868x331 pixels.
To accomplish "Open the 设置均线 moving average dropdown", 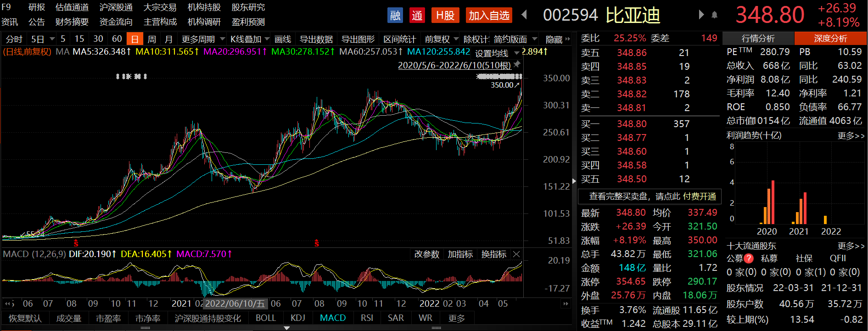I will (x=497, y=53).
